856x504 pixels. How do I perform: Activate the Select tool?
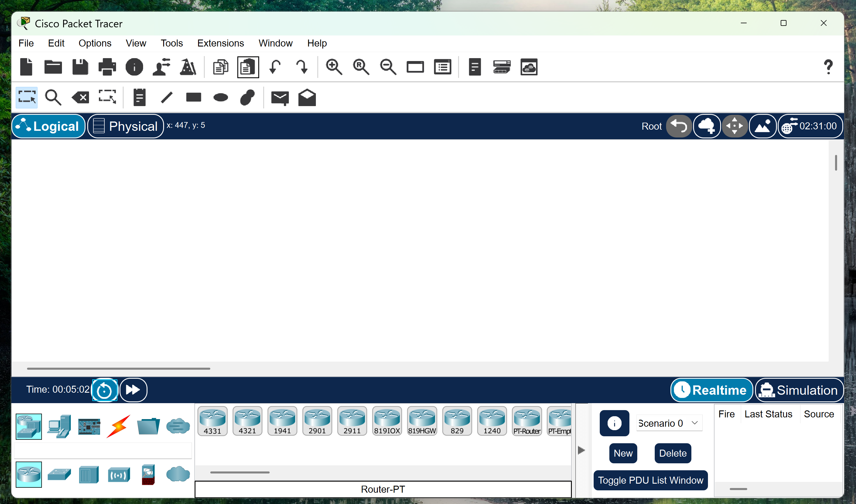(26, 98)
